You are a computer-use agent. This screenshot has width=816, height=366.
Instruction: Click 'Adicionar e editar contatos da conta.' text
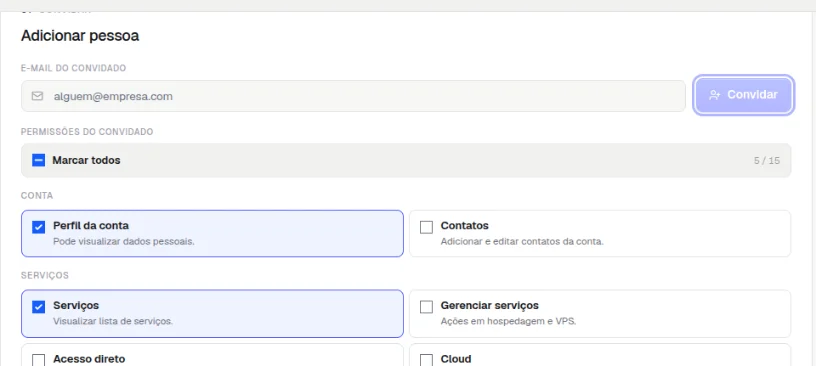click(522, 242)
